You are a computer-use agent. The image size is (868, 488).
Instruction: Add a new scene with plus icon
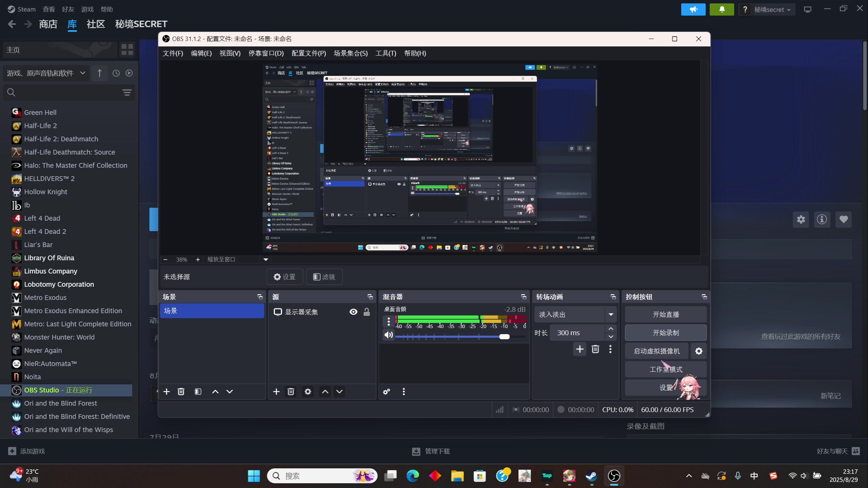pos(166,392)
